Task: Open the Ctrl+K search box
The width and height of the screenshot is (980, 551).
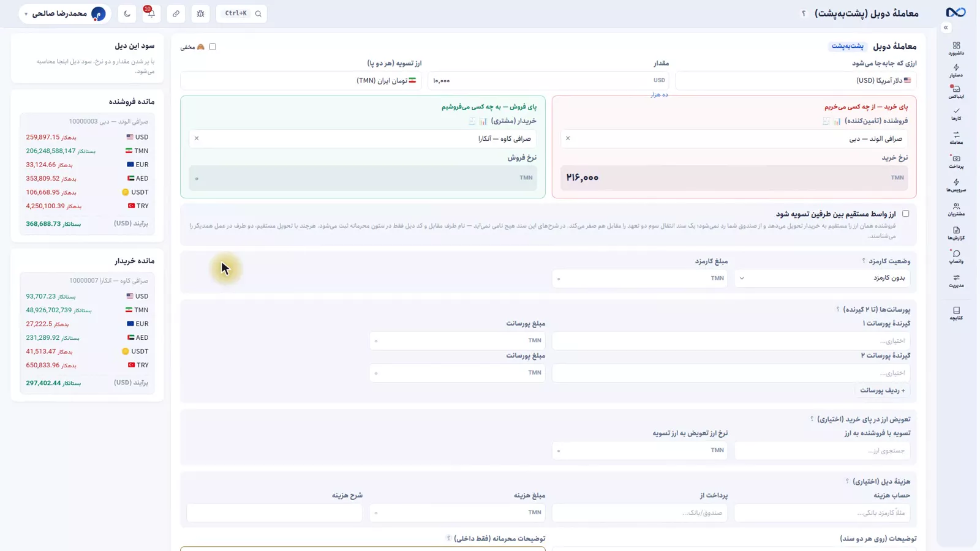Action: click(242, 13)
